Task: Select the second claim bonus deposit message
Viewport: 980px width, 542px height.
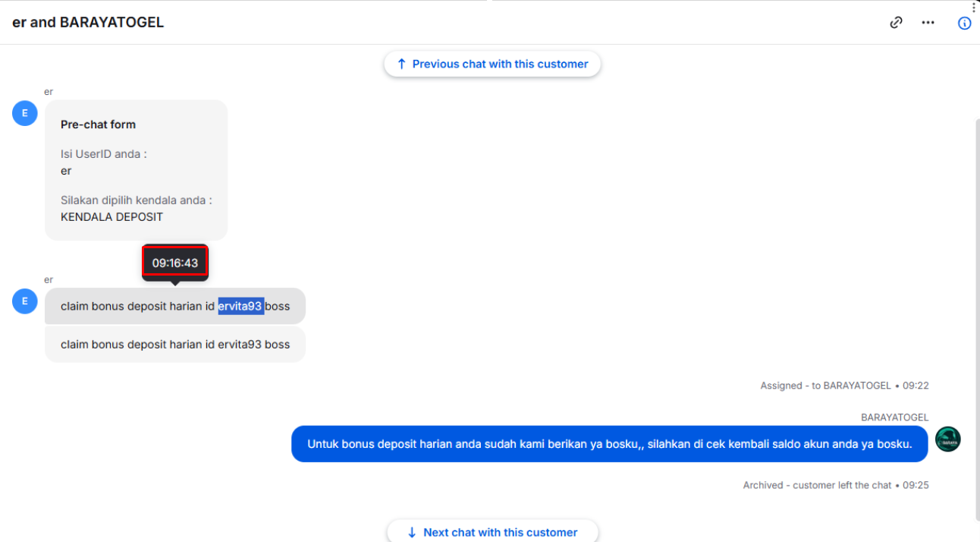Action: pyautogui.click(x=175, y=345)
